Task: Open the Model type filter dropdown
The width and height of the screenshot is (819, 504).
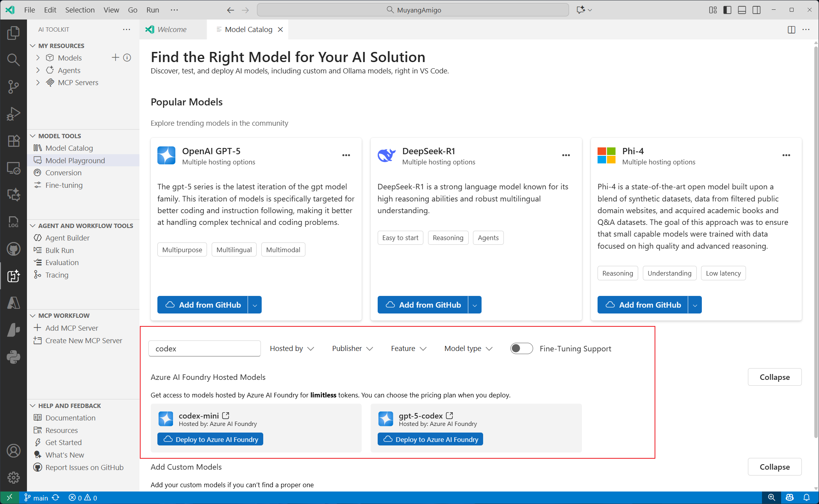Action: 468,348
